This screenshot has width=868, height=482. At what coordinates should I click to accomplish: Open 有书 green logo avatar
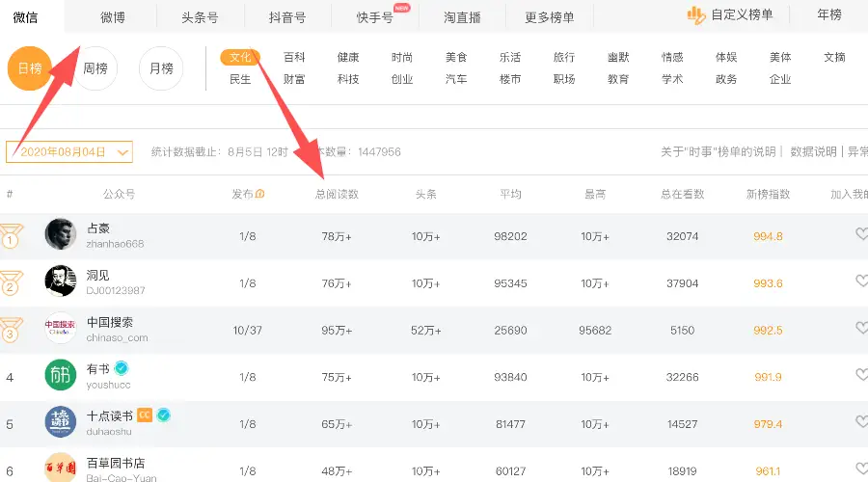[61, 375]
